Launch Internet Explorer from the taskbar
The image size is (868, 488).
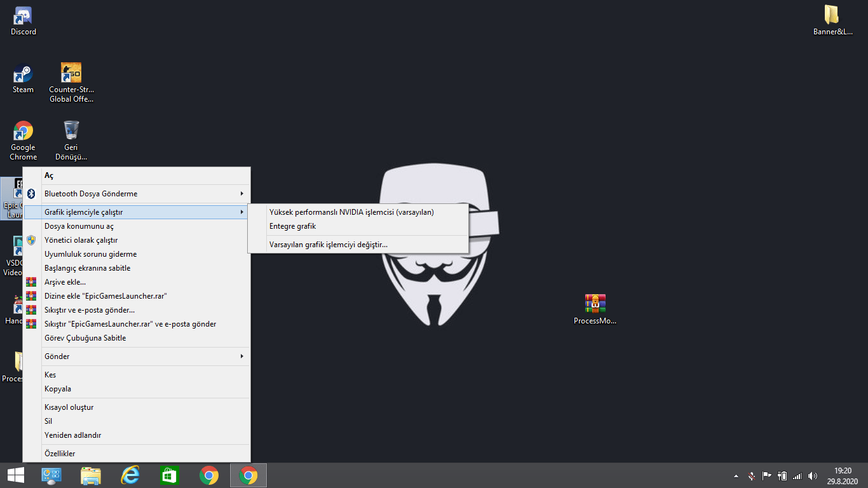[130, 475]
